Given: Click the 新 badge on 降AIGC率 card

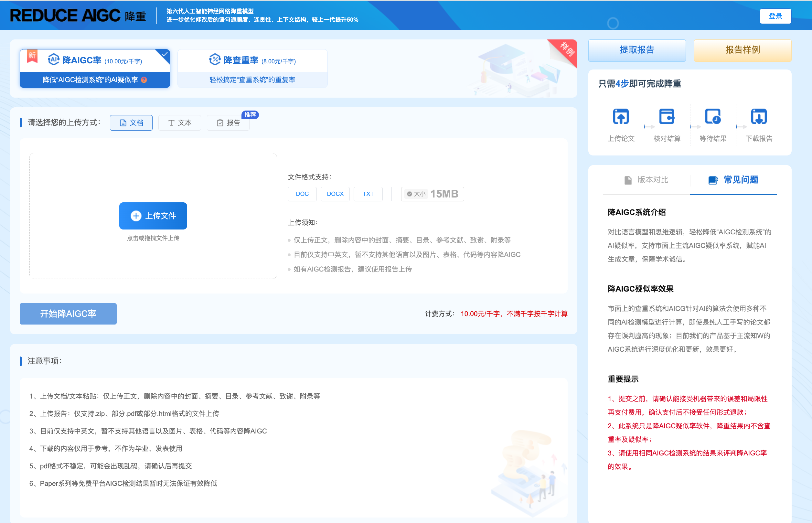Looking at the screenshot, I should [x=32, y=56].
